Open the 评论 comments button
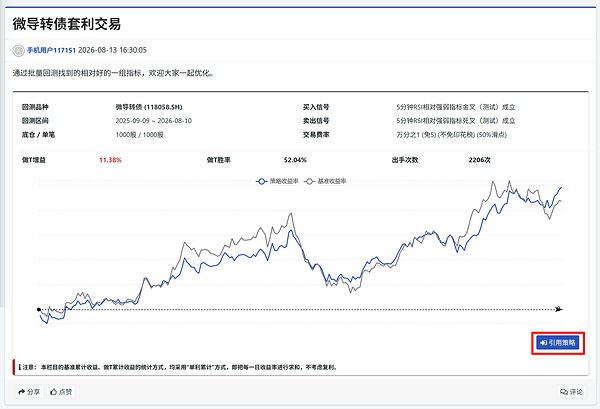Screen dimensions: 600x409 point(571,392)
